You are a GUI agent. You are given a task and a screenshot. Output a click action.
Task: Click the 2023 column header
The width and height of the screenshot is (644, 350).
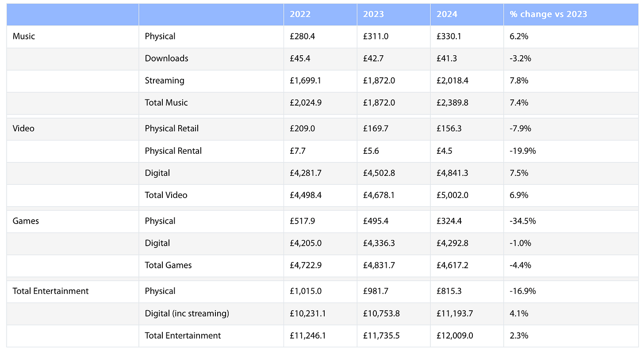click(374, 14)
